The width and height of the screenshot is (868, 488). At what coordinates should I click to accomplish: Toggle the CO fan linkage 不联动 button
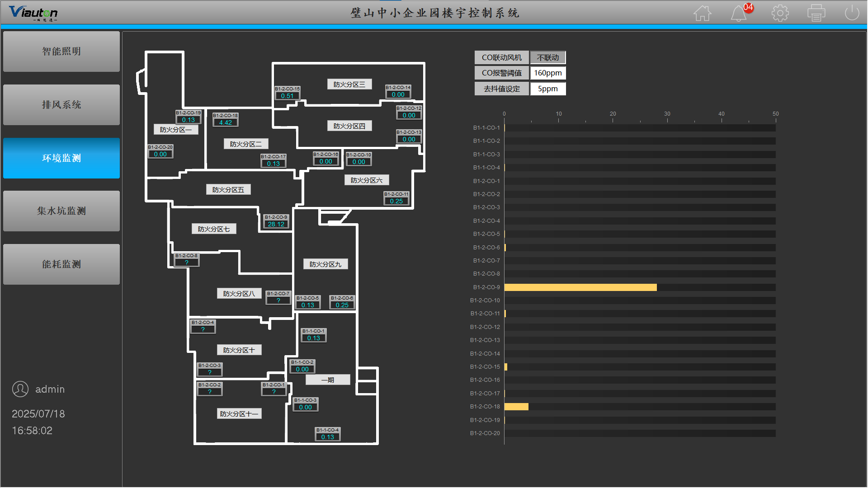click(547, 57)
